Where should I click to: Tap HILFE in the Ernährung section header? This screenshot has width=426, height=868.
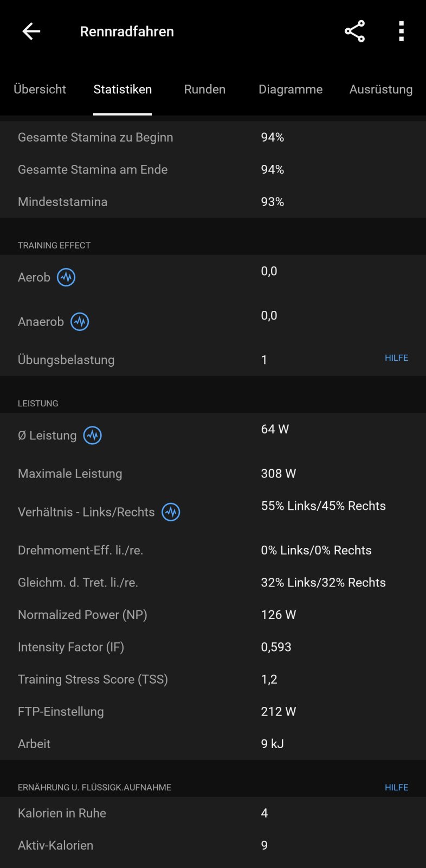tap(396, 787)
